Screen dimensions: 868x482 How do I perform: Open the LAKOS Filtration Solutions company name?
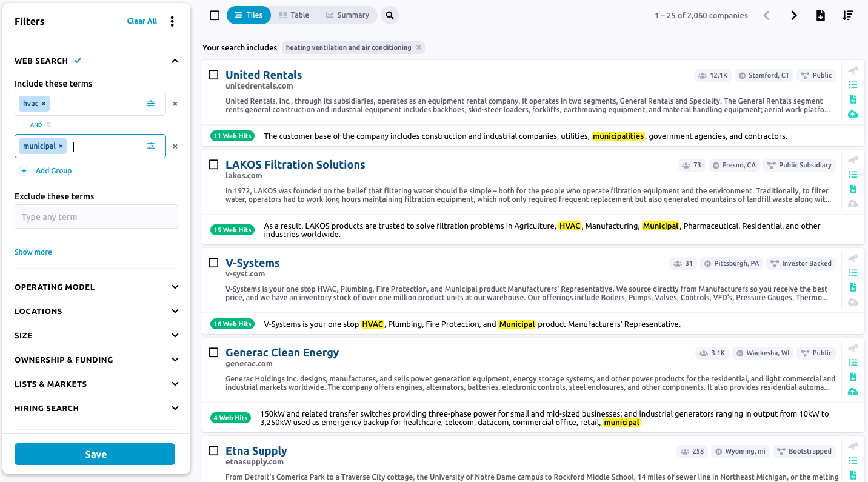click(295, 164)
